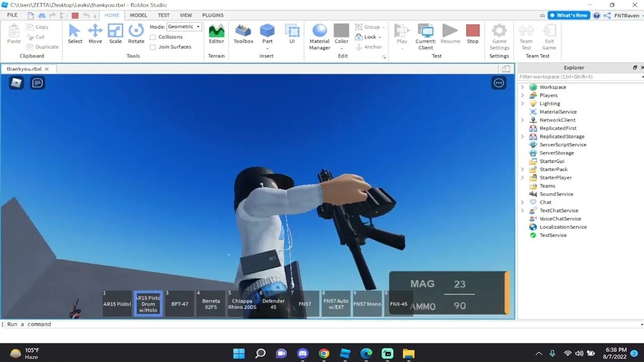Select the Berreta 92FS hotbar slot
The height and width of the screenshot is (362, 644).
coord(211,304)
